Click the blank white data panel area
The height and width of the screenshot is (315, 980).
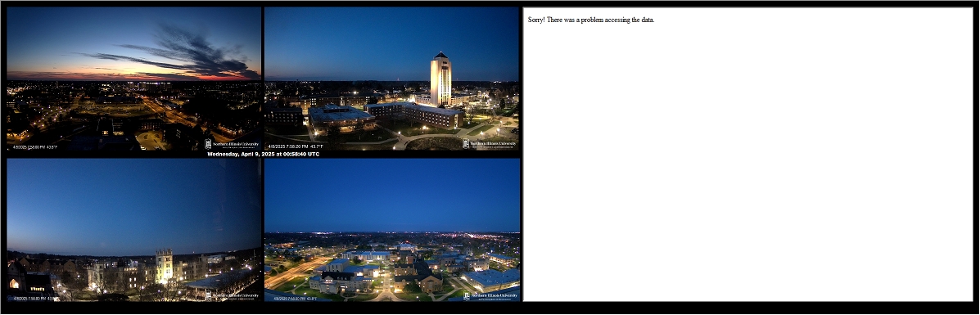[x=748, y=163]
